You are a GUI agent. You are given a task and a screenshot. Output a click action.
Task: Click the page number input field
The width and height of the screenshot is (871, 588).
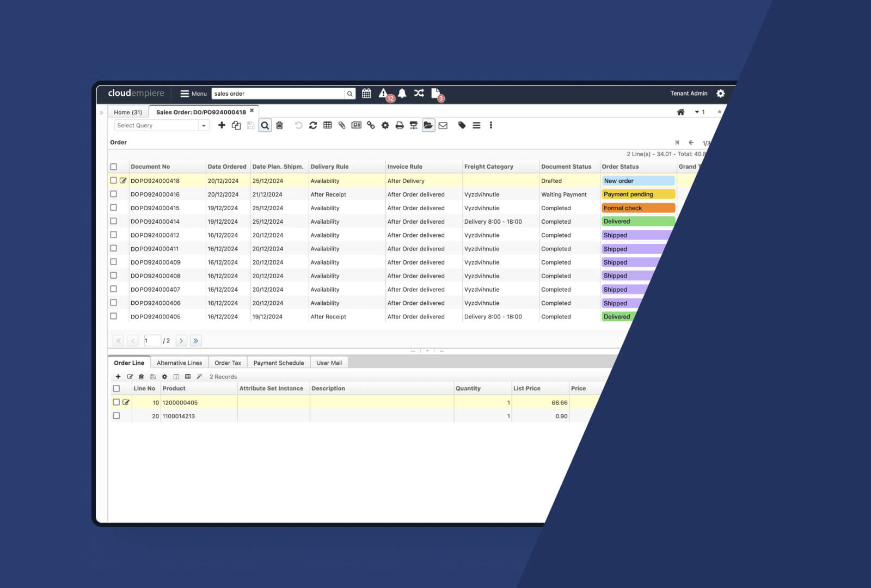pyautogui.click(x=152, y=341)
